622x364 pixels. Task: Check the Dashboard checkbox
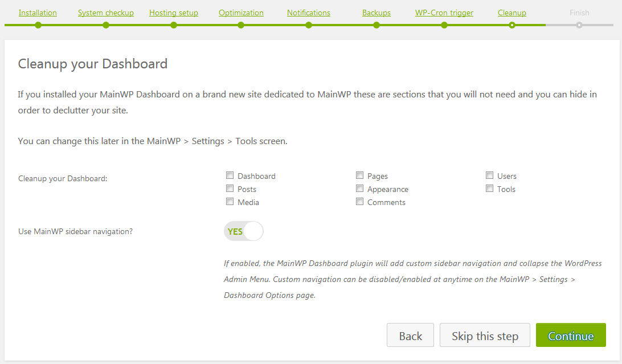tap(230, 175)
